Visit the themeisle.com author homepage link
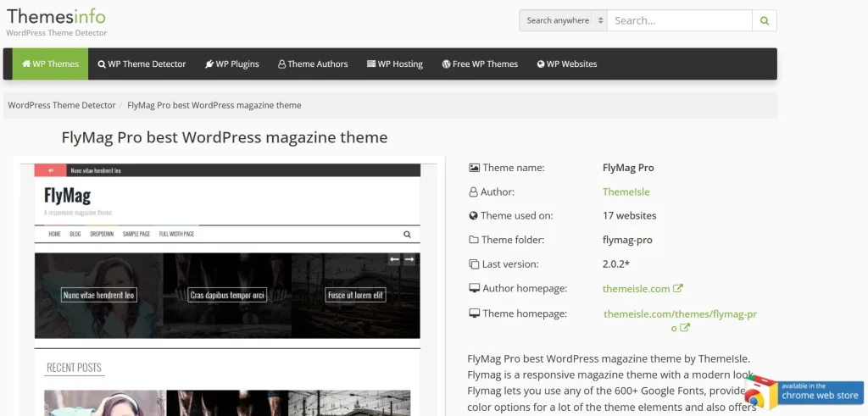Image resolution: width=868 pixels, height=416 pixels. 636,289
